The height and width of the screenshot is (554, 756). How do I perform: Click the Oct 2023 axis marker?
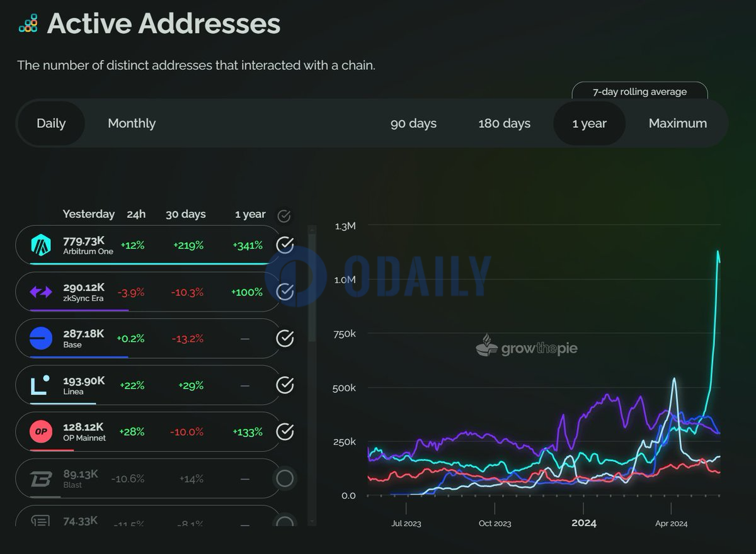click(x=495, y=523)
